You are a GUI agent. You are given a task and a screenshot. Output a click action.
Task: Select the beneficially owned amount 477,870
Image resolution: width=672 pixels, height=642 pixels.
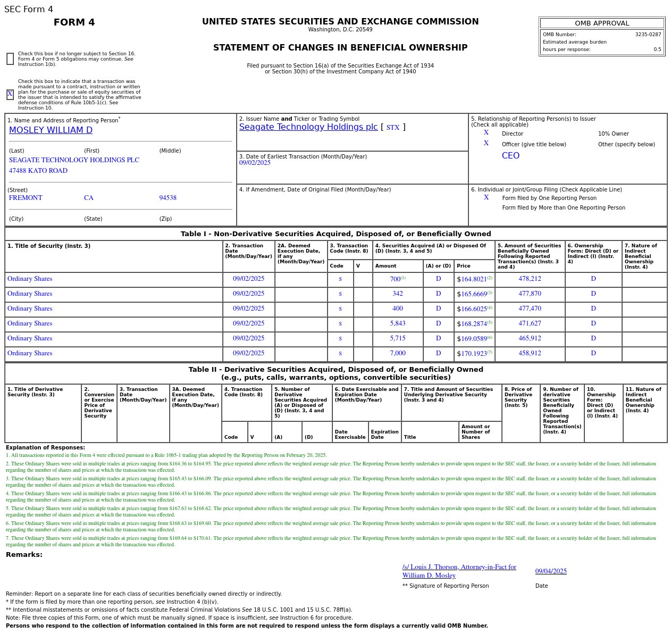(x=530, y=294)
